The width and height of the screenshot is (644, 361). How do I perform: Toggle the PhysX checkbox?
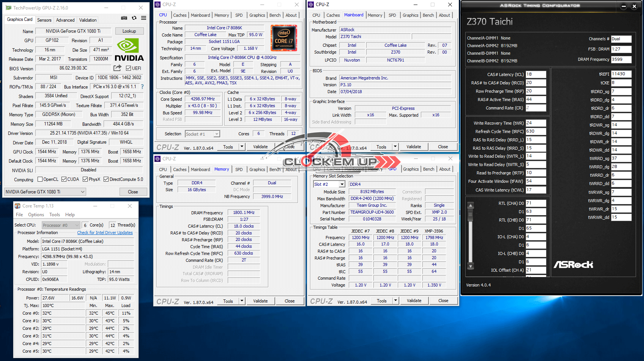click(x=85, y=179)
